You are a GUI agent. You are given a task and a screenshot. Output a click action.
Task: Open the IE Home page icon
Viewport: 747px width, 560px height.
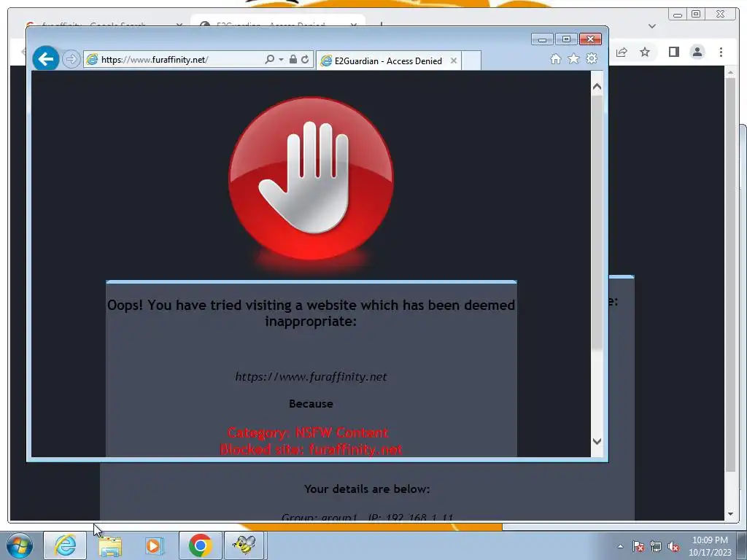(x=555, y=58)
